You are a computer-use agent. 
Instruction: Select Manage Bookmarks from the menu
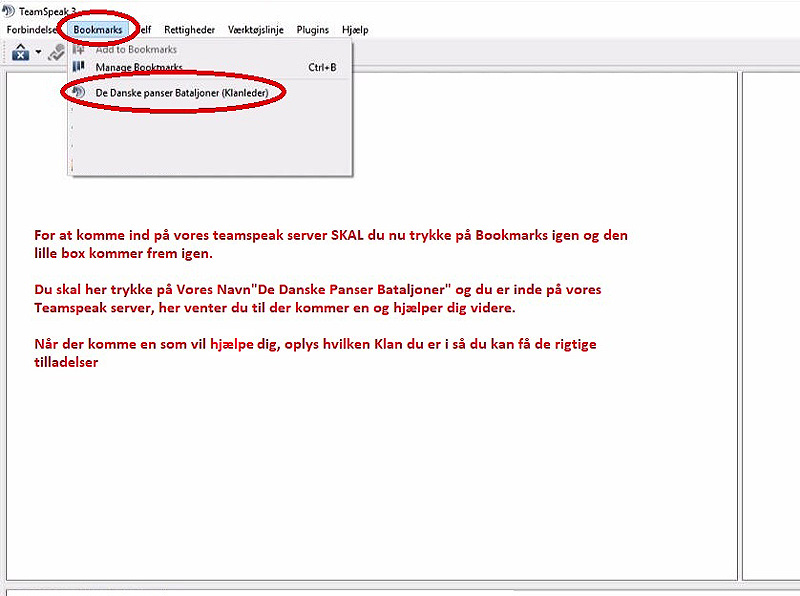click(x=139, y=67)
